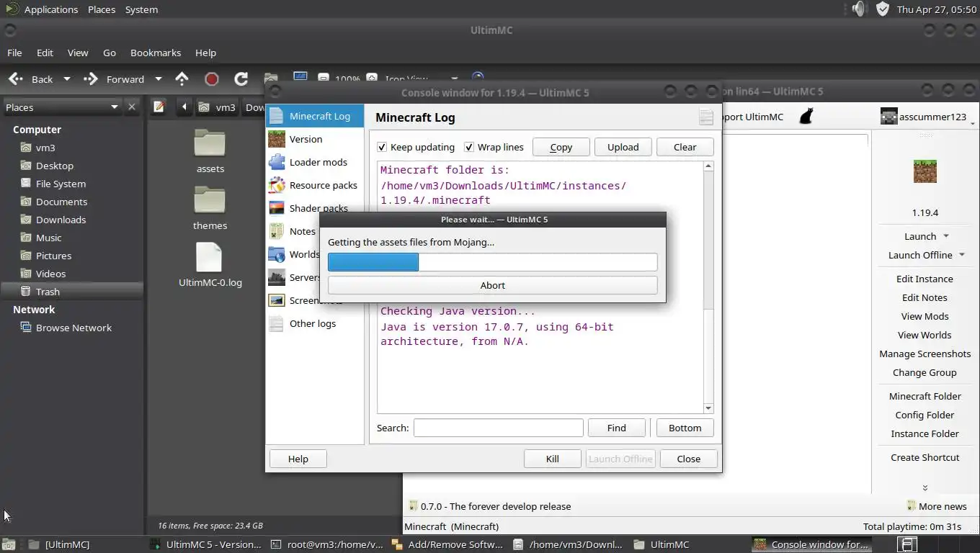Click the security shield tray icon
980x553 pixels.
pyautogui.click(x=883, y=9)
